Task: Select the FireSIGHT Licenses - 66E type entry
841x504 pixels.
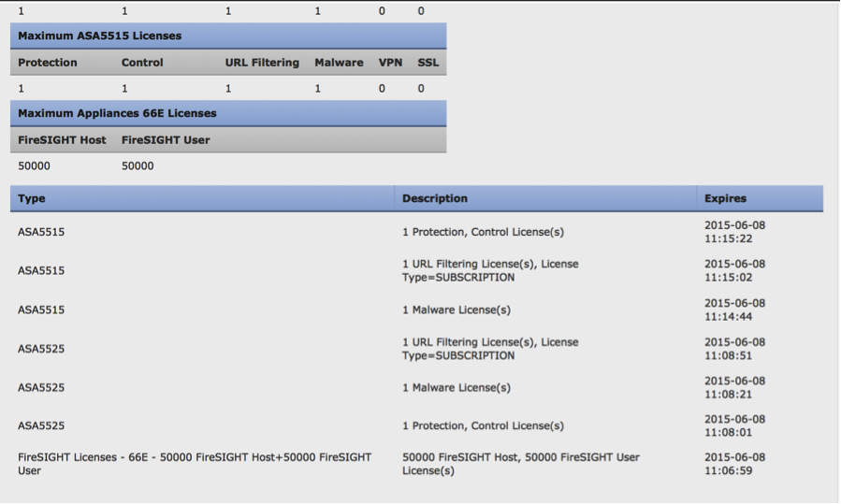Action: click(x=195, y=464)
